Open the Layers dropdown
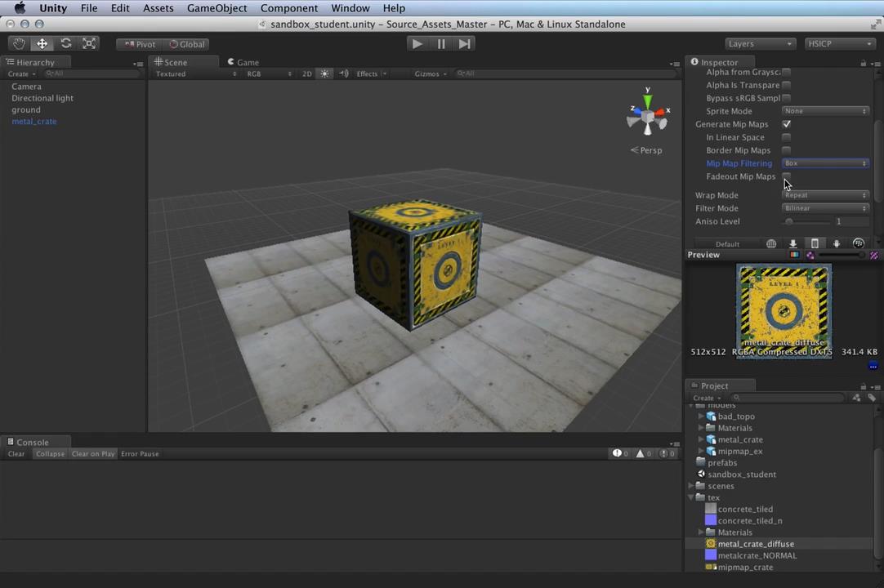 (760, 43)
